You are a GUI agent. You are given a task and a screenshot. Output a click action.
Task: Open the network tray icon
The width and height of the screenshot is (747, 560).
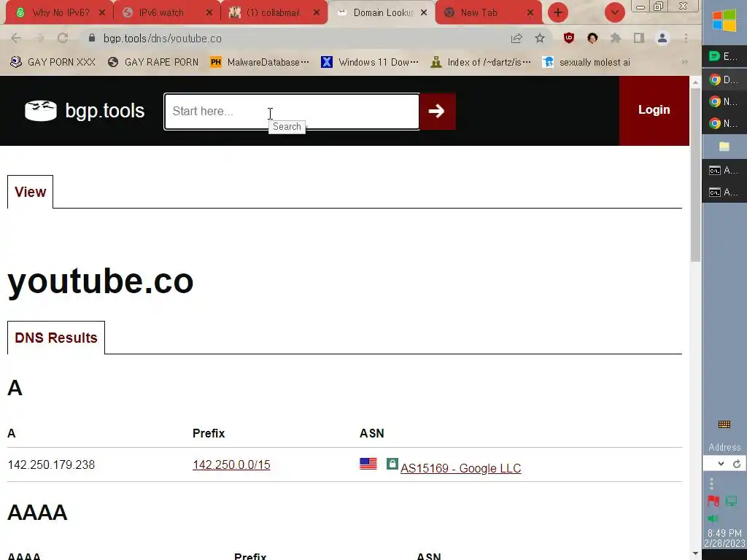point(731,501)
